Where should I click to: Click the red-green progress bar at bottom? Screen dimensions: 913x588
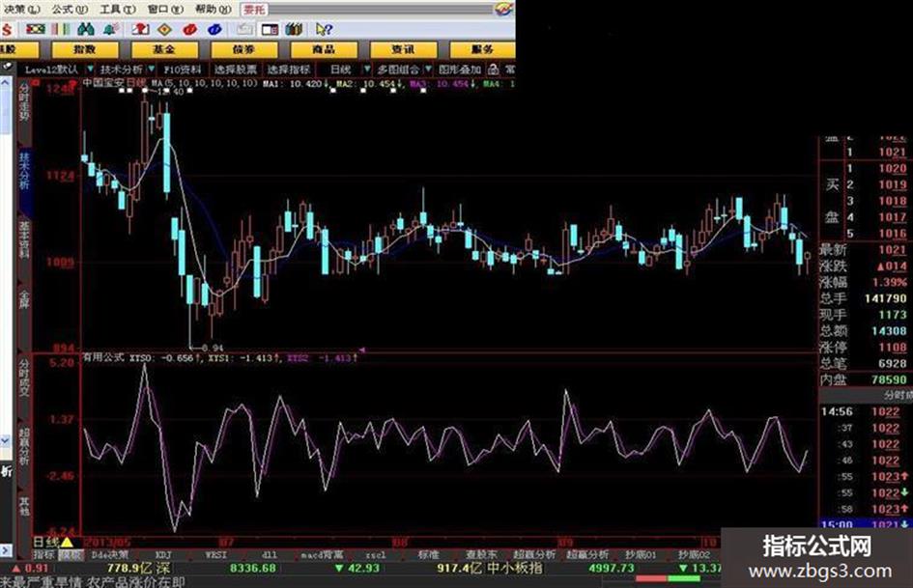tap(669, 578)
